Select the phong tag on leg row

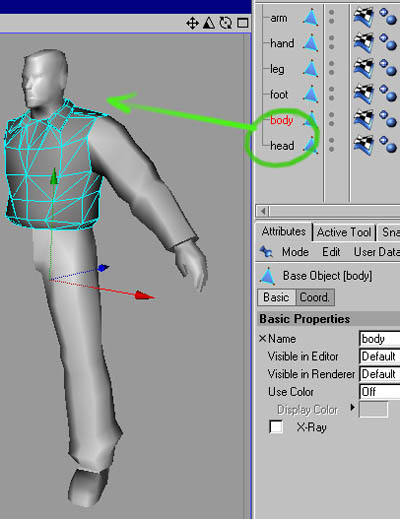(388, 68)
